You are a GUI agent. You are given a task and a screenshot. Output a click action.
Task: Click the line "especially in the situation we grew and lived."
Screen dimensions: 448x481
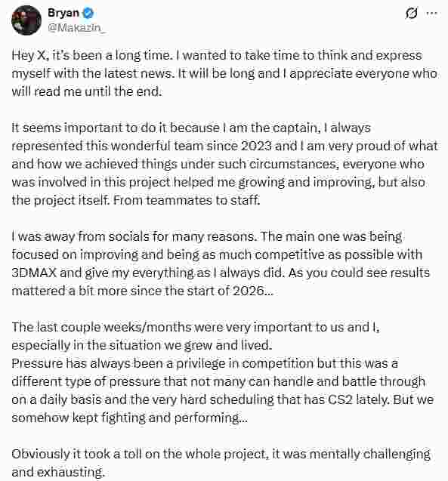[x=142, y=345]
